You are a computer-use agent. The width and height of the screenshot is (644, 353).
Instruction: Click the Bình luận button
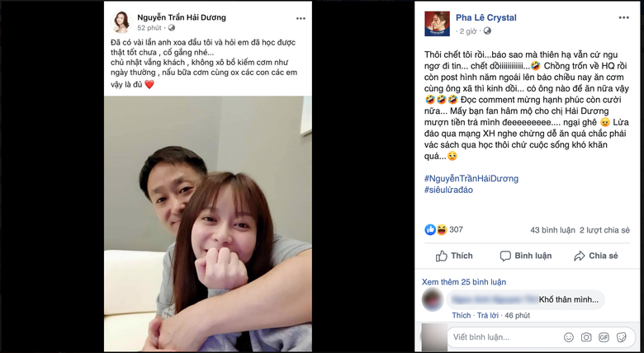pyautogui.click(x=526, y=256)
